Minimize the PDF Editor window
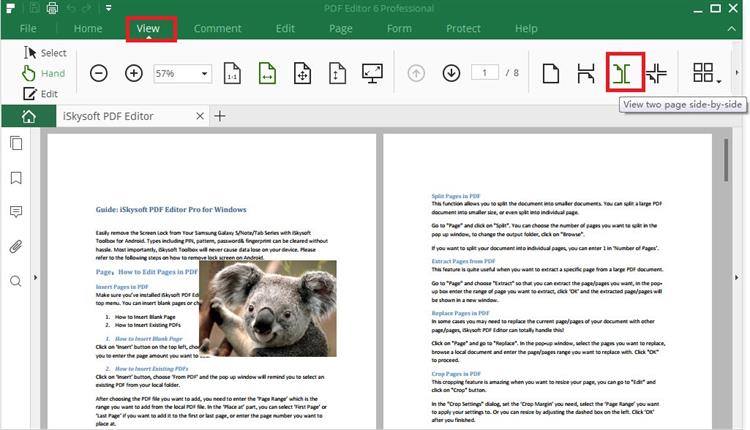 tap(698, 9)
